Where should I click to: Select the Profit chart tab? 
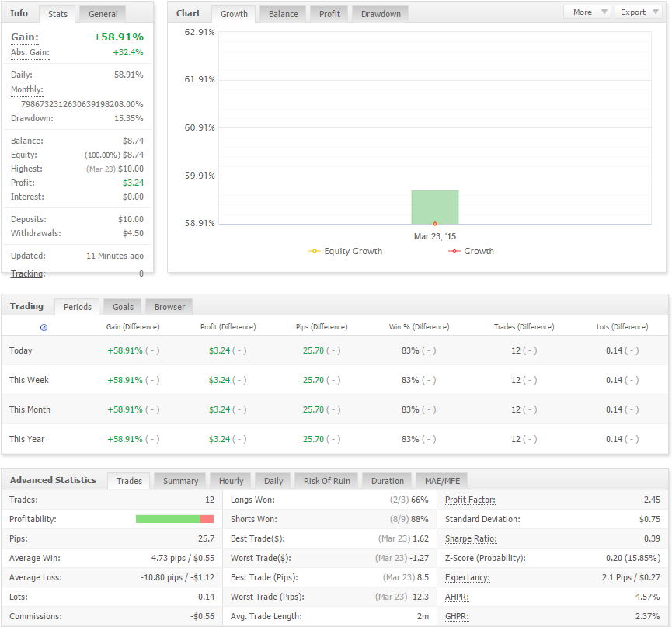tap(329, 14)
